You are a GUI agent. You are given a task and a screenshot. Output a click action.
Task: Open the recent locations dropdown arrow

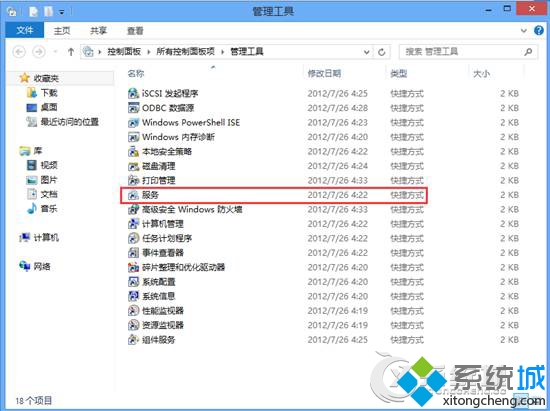click(x=55, y=52)
